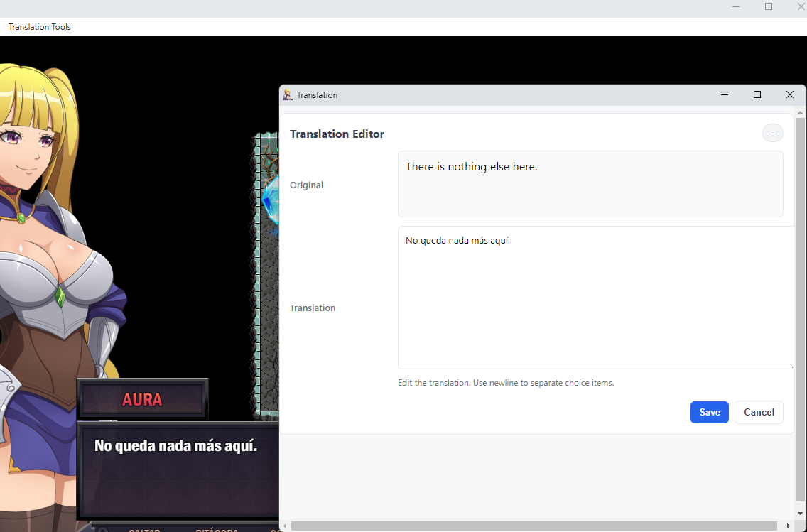807x532 pixels.
Task: Click the Original text box
Action: point(590,184)
